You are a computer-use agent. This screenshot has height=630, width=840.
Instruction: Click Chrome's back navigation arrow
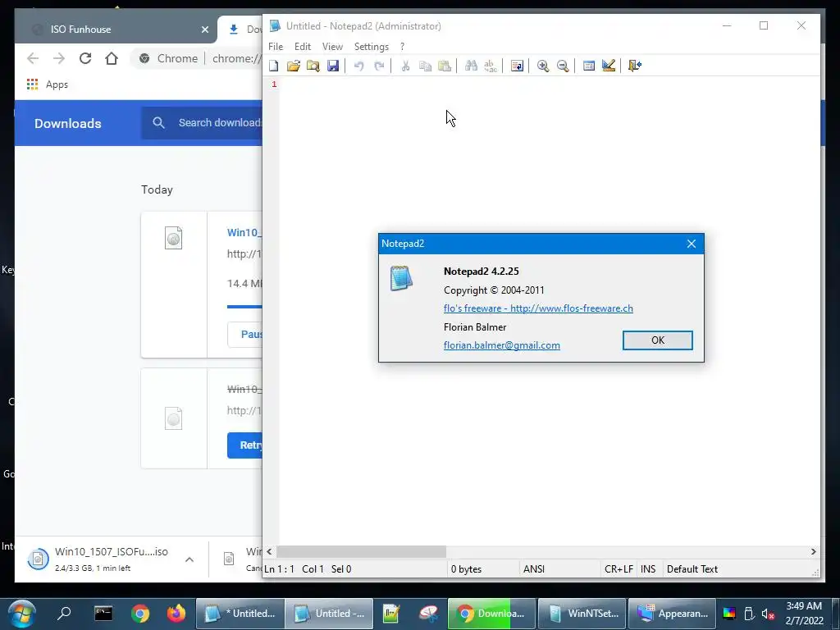pyautogui.click(x=33, y=58)
